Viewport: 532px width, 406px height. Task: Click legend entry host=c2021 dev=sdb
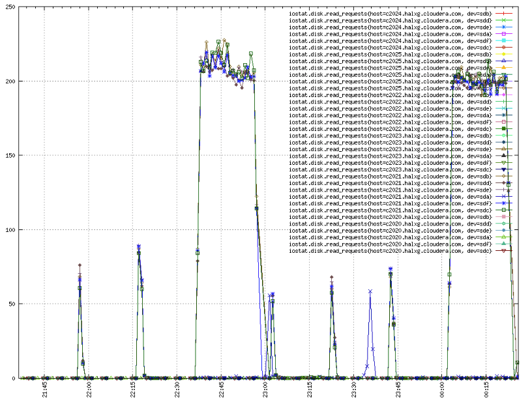coord(400,177)
